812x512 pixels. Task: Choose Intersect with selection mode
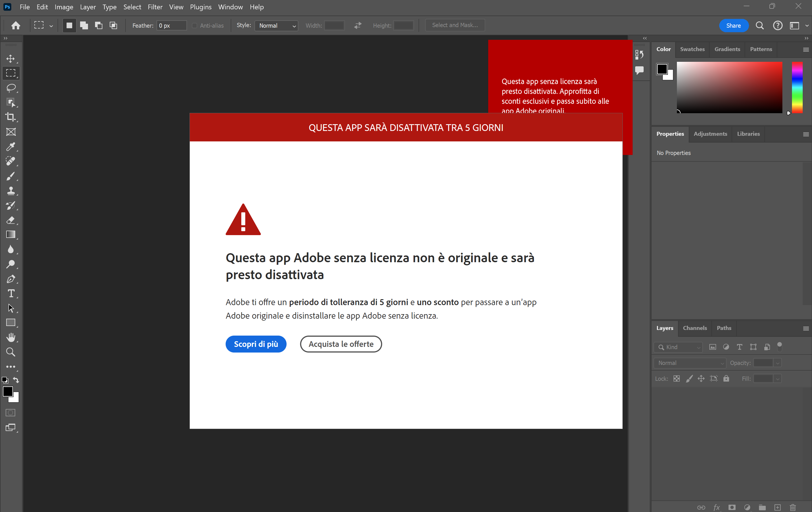[x=114, y=25]
